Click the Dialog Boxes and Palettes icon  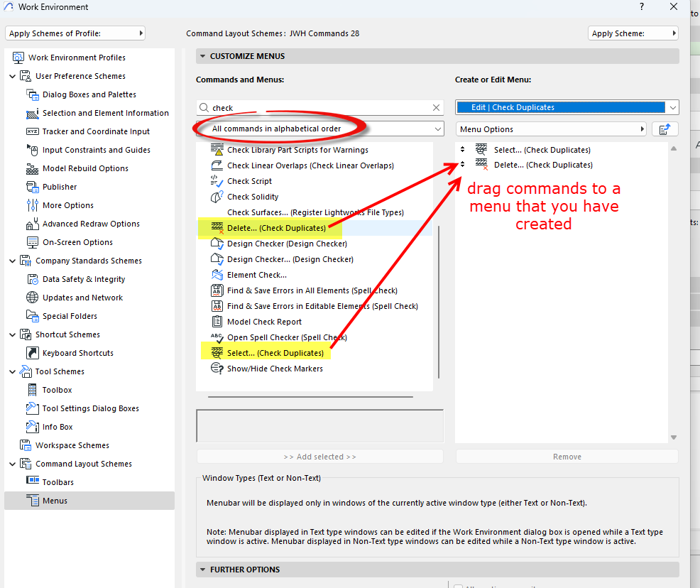33,94
